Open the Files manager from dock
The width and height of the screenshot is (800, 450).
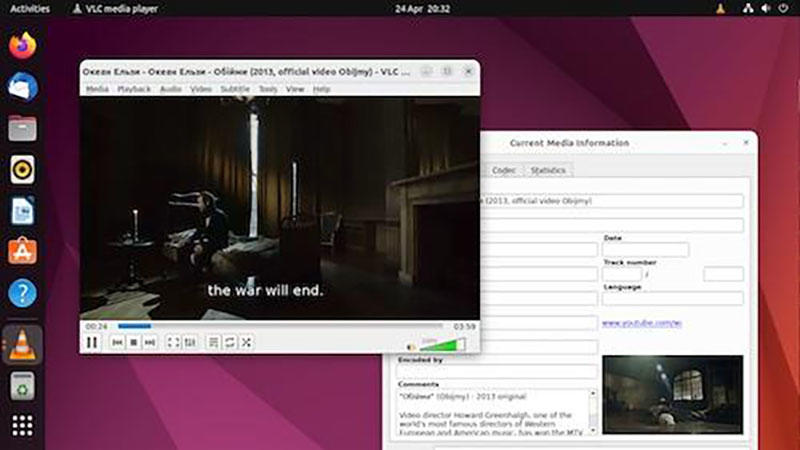pyautogui.click(x=22, y=128)
